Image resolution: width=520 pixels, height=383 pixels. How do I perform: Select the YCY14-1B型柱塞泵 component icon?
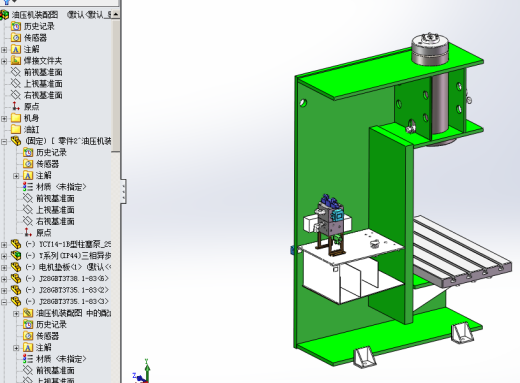tap(16, 244)
